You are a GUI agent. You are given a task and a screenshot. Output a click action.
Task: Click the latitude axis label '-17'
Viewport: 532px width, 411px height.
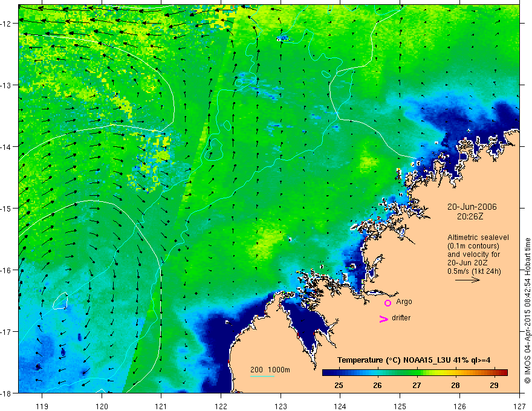pos(7,332)
